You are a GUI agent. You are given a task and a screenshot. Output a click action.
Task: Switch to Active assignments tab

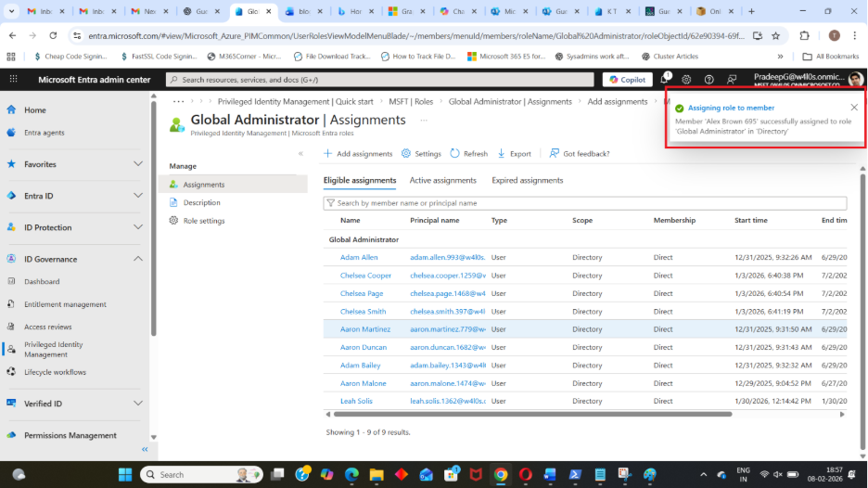coord(443,180)
